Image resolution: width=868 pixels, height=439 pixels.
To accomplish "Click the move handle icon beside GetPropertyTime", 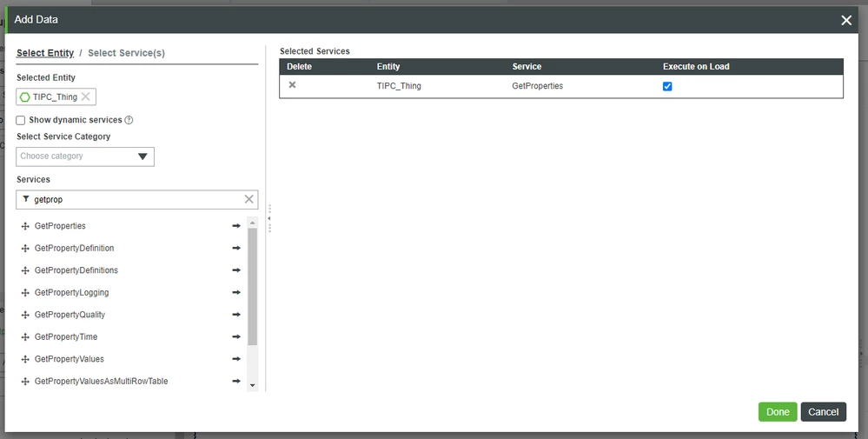I will (x=25, y=336).
